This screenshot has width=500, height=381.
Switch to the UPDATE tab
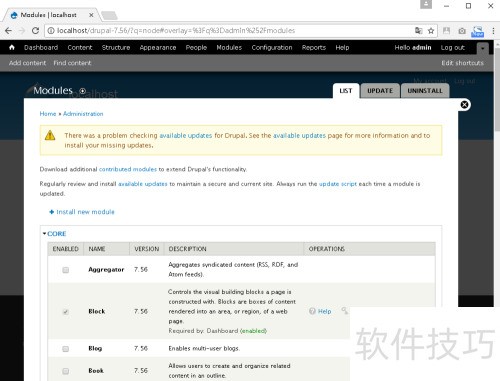coord(380,91)
